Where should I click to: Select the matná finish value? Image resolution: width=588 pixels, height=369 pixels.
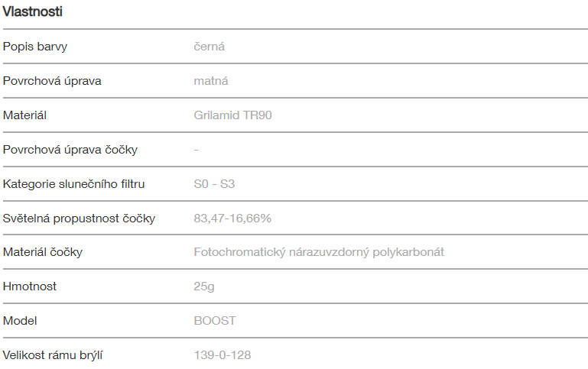coord(211,81)
